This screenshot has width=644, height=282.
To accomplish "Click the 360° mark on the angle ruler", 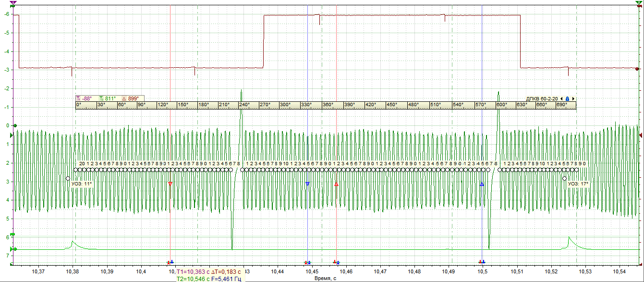I will pyautogui.click(x=328, y=105).
